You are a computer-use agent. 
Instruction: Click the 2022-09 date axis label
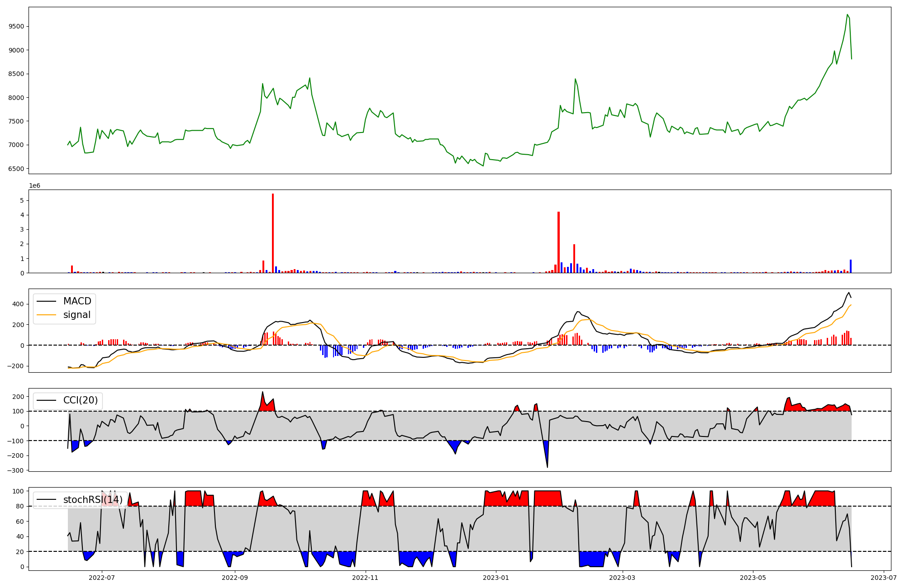tap(235, 578)
